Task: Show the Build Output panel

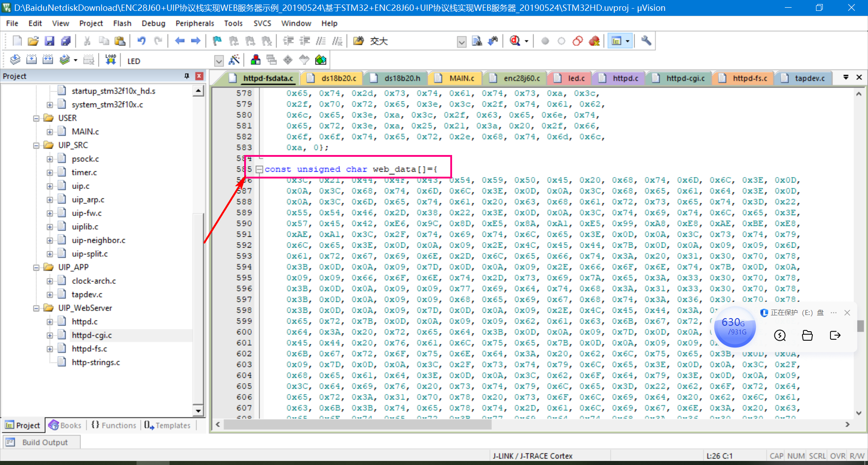Action: [x=41, y=442]
